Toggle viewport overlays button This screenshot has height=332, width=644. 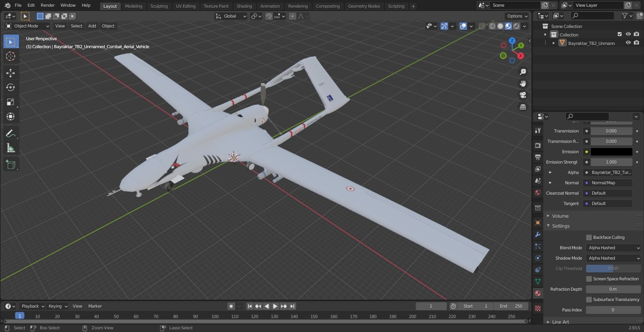point(463,26)
